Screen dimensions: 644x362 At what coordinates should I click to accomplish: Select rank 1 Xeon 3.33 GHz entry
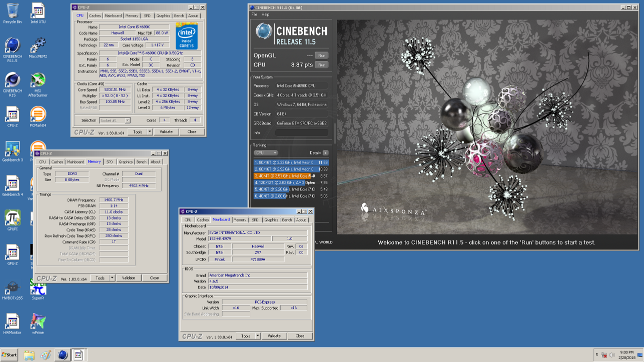[x=291, y=162]
